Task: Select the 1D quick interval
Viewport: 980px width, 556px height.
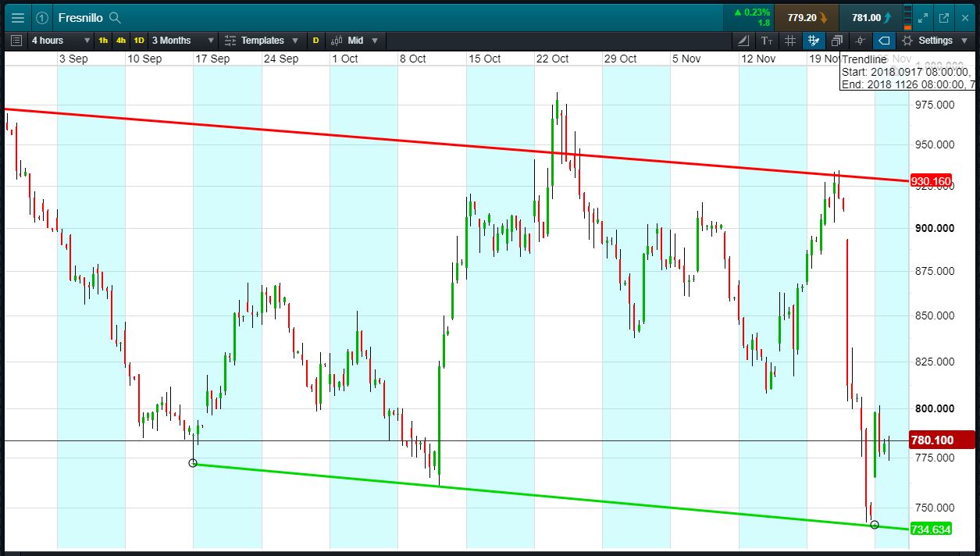Action: [x=139, y=41]
